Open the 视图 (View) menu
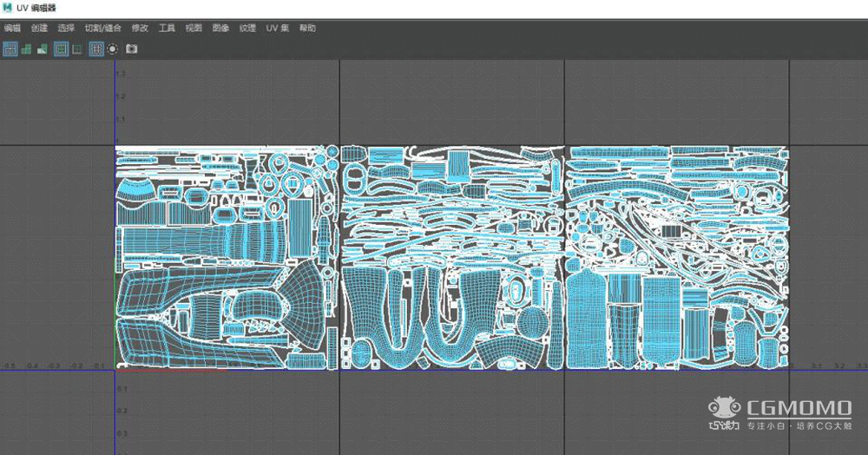 pos(194,29)
